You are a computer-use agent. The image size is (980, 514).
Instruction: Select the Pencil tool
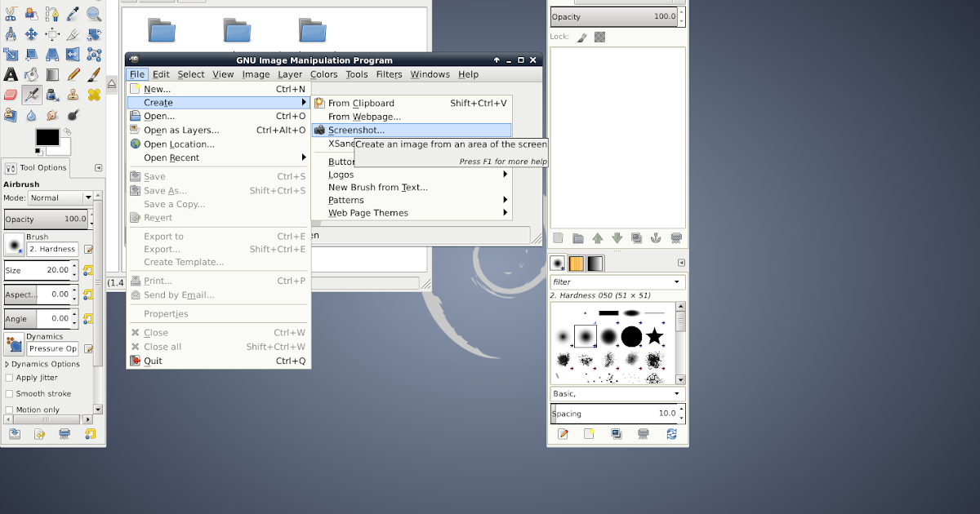pos(73,74)
